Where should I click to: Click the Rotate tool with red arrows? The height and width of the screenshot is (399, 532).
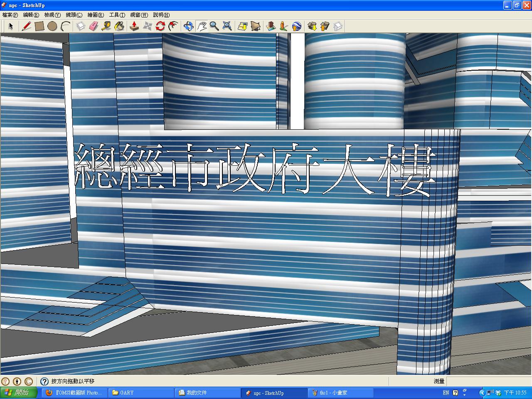click(160, 27)
